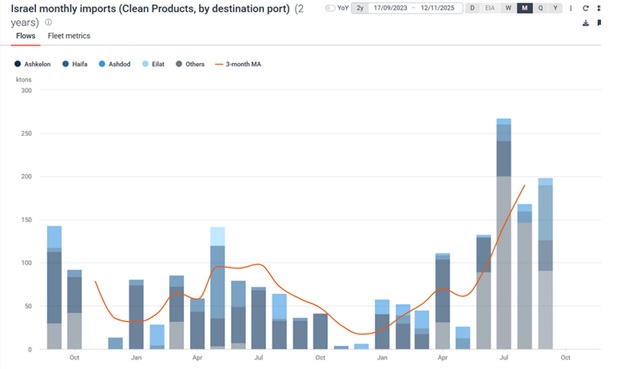Click the bookmark icon
This screenshot has width=617, height=369.
599,23
